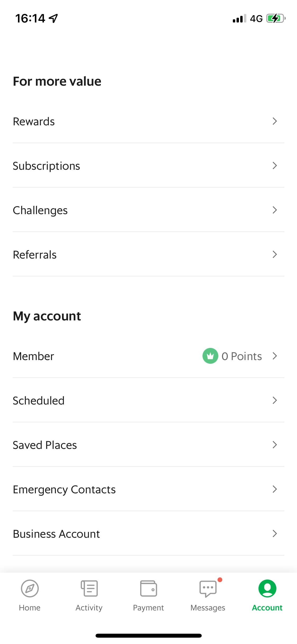Screen dimensions: 297x644
Task: Open the Member row label
Action: tap(34, 356)
